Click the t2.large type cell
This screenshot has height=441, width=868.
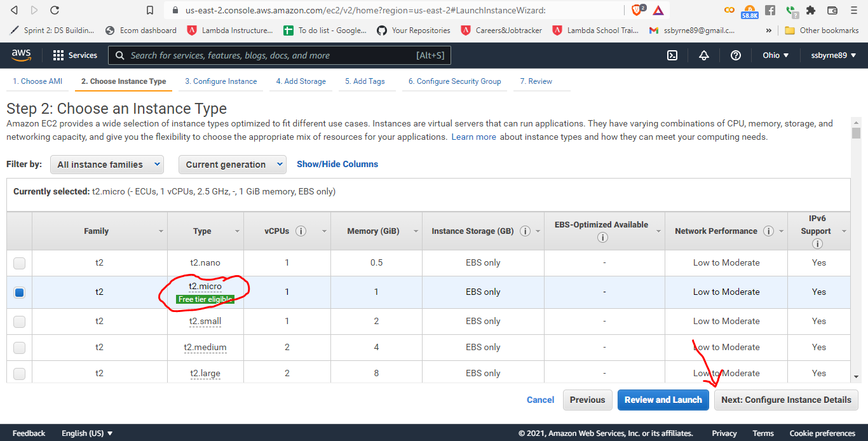pos(205,374)
